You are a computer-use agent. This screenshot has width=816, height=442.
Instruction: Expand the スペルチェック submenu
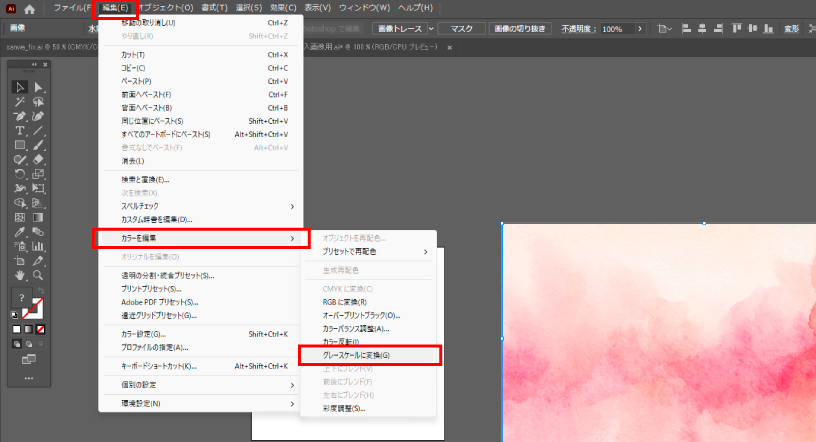[x=292, y=206]
